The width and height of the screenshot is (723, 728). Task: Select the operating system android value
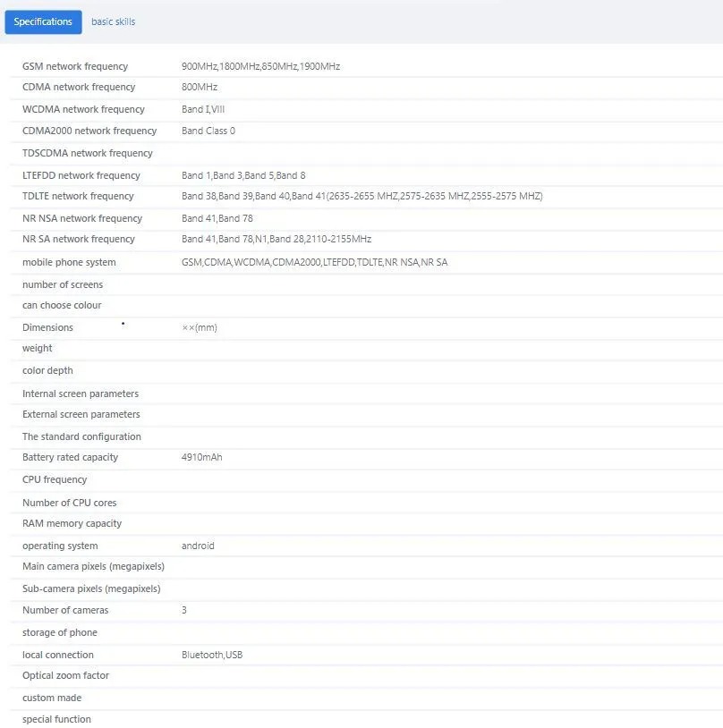198,546
